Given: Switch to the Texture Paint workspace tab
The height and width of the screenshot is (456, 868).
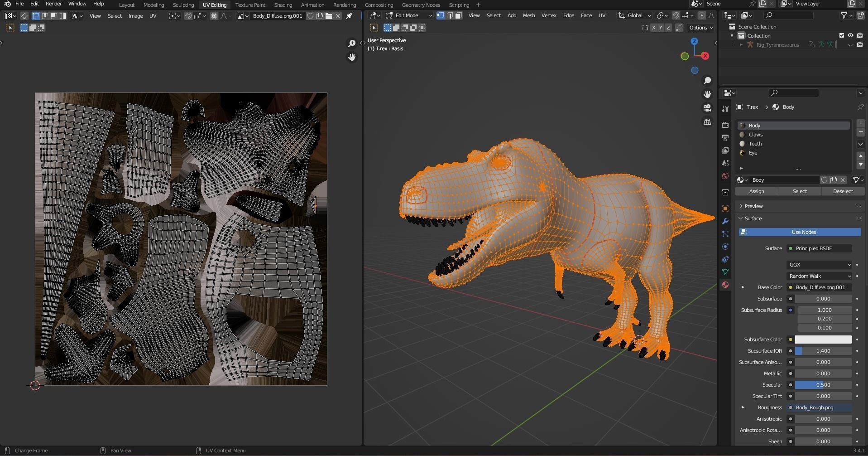Looking at the screenshot, I should pos(250,5).
